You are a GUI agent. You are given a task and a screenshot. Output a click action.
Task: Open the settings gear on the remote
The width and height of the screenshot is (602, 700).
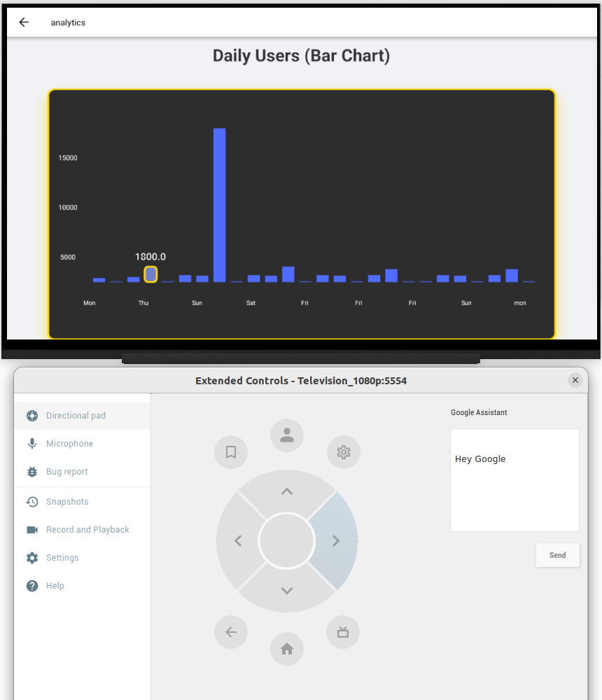(x=343, y=452)
